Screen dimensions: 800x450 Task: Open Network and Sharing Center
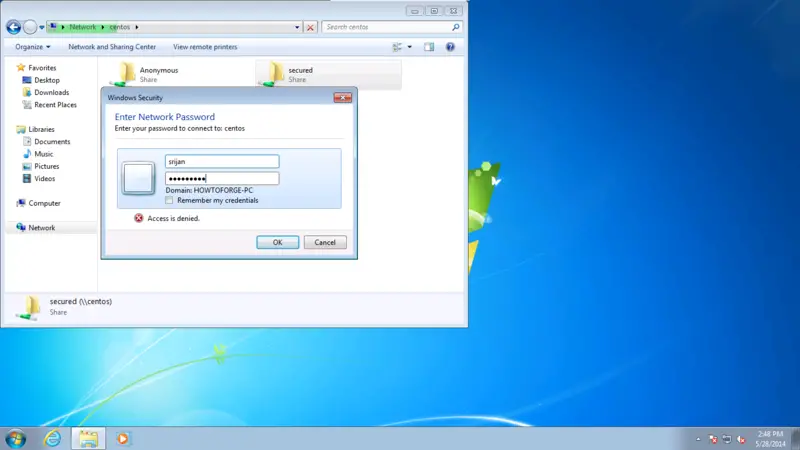tap(112, 47)
